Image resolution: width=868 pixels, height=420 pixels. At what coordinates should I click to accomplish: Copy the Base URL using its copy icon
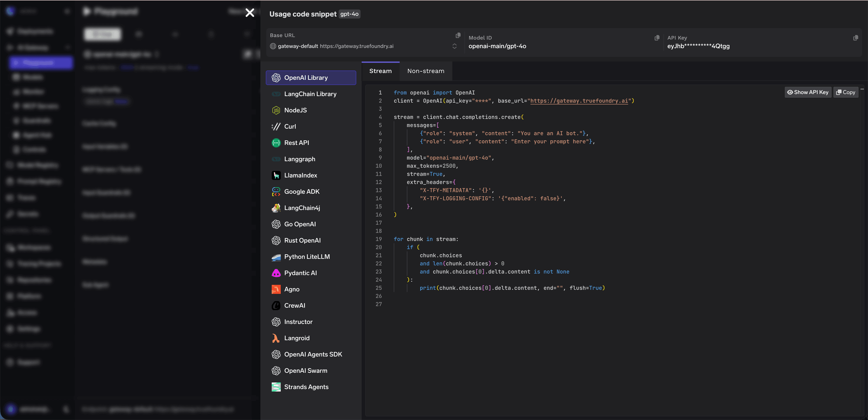pos(458,35)
